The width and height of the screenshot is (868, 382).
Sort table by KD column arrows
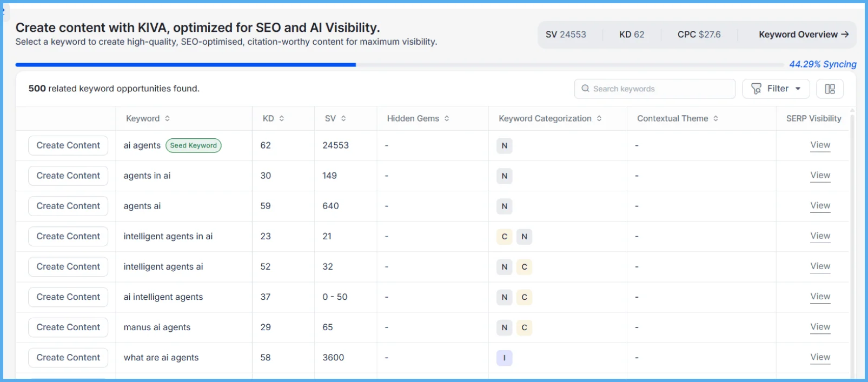pyautogui.click(x=282, y=118)
